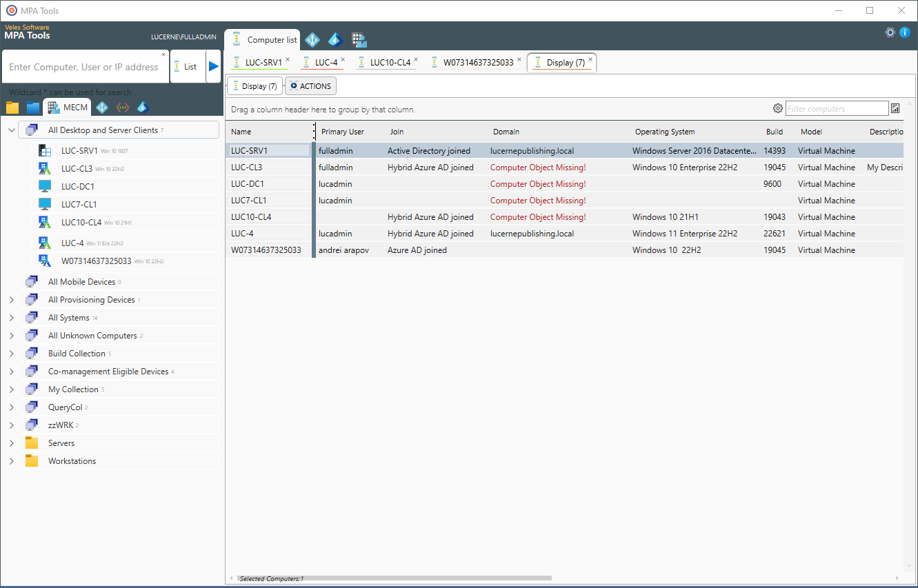Viewport: 918px width, 588px height.
Task: Click the computer search input field
Action: coord(84,67)
